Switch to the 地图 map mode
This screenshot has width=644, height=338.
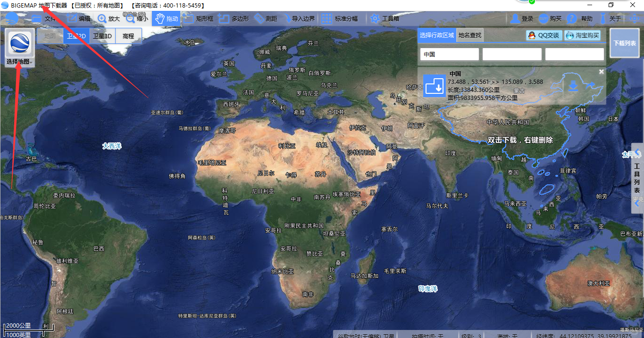(50, 36)
